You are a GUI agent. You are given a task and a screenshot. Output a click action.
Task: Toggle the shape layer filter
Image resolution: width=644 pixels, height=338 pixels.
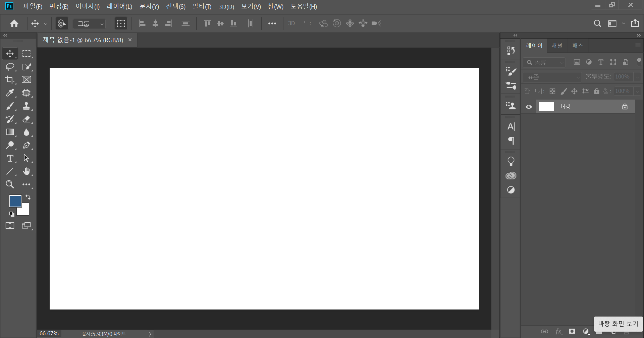pos(613,62)
